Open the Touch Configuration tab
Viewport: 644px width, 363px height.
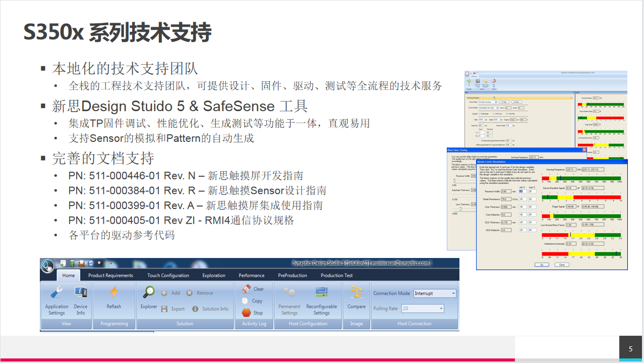click(168, 275)
